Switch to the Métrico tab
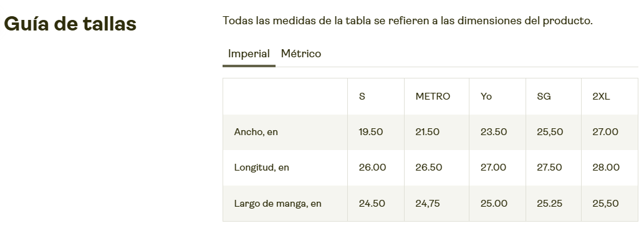This screenshot has height=231, width=644. (x=300, y=54)
